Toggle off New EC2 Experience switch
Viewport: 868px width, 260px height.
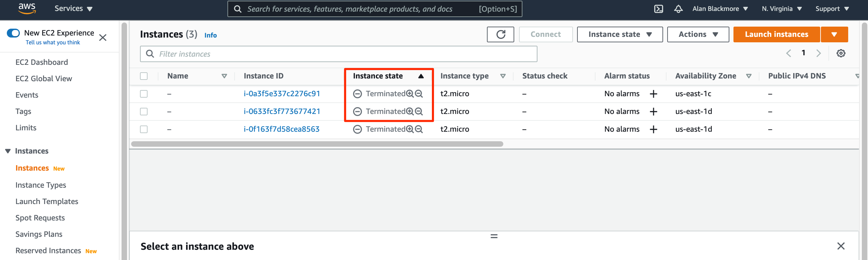[14, 33]
